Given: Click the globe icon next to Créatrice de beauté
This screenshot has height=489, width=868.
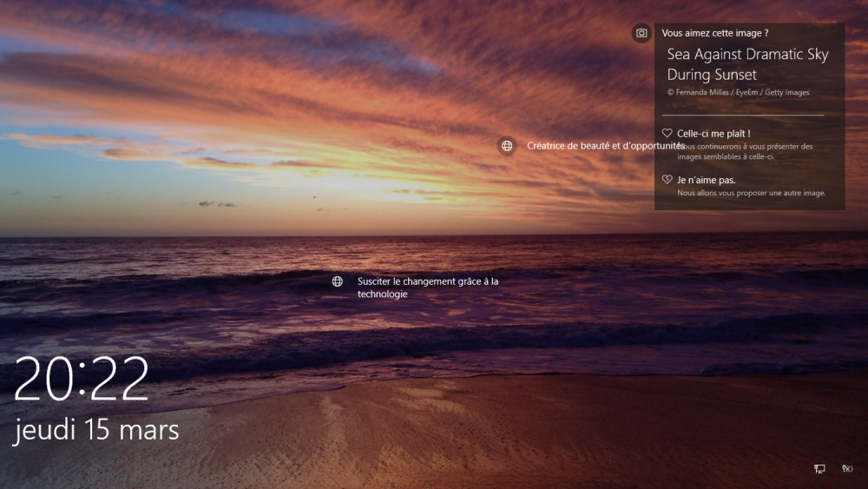Looking at the screenshot, I should click(507, 146).
